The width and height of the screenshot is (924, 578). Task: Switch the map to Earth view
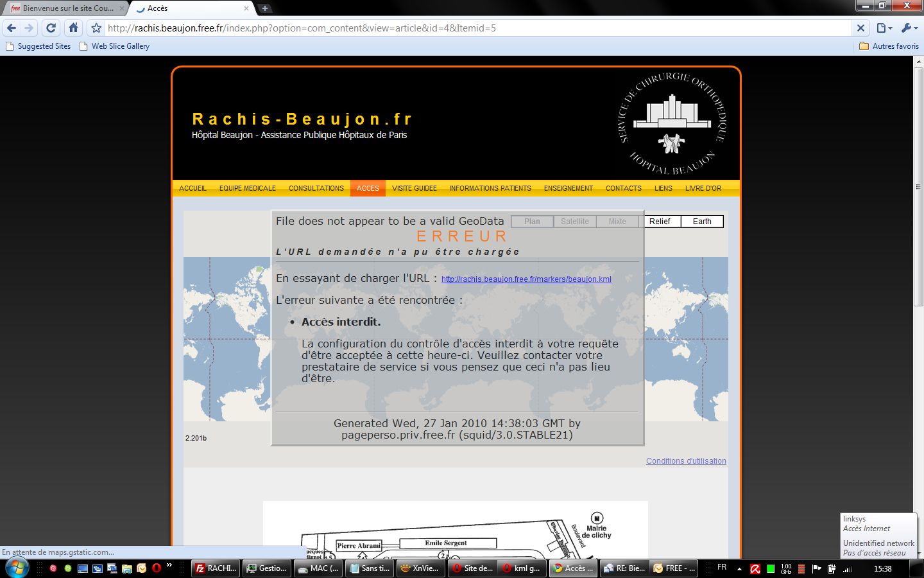(x=702, y=222)
